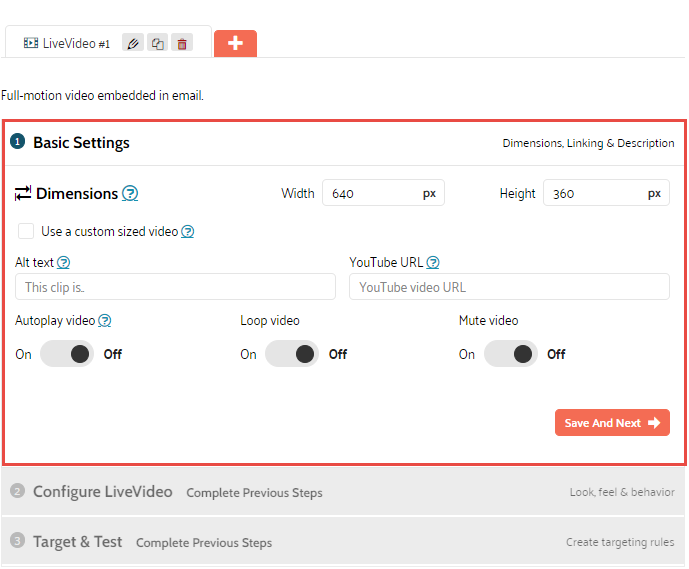Duplicate LiveVideo #1 using the copy icon
This screenshot has height=569, width=689.
pyautogui.click(x=157, y=43)
